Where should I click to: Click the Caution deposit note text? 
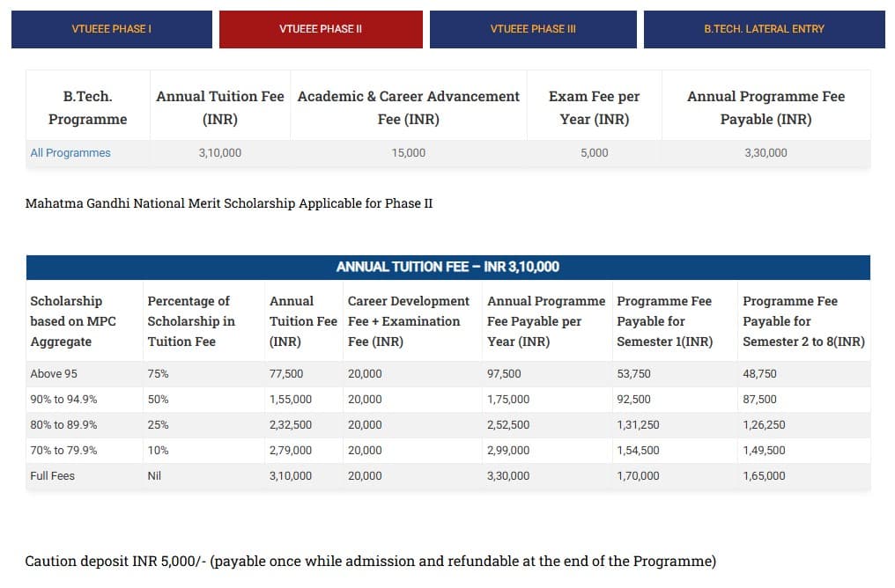coord(370,561)
